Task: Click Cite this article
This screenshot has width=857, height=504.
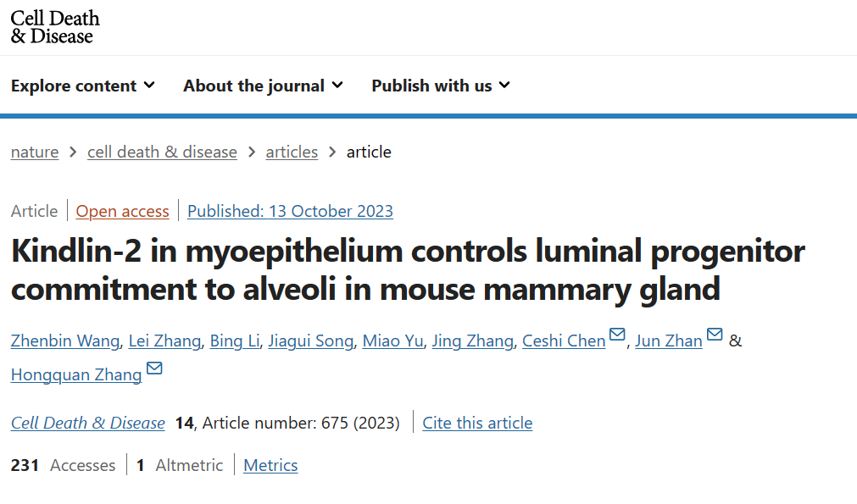Action: [x=477, y=424]
